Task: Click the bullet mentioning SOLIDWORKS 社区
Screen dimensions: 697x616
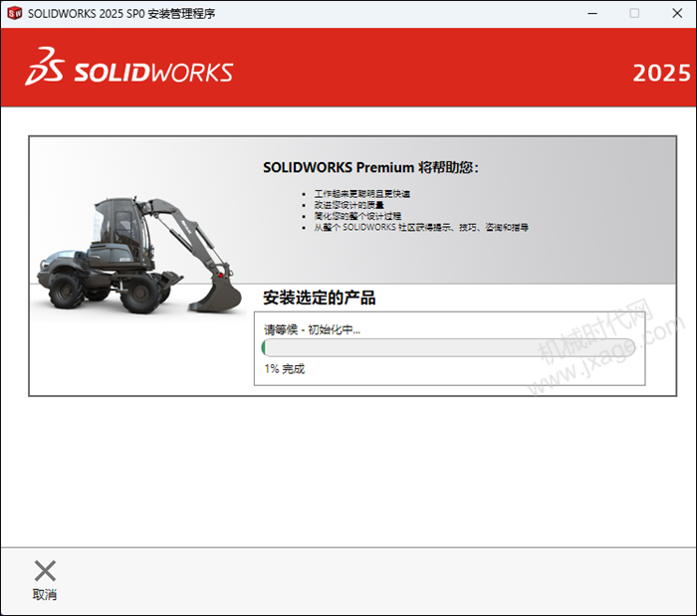Action: tap(421, 227)
